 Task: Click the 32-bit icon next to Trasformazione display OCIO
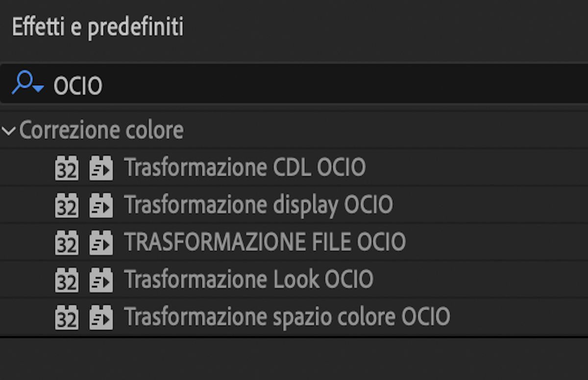pyautogui.click(x=67, y=205)
